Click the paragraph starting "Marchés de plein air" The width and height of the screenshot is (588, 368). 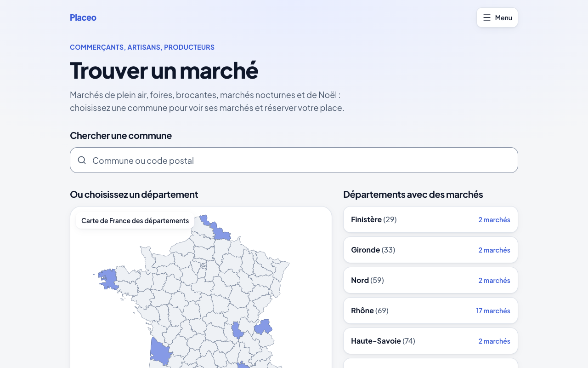(x=207, y=101)
